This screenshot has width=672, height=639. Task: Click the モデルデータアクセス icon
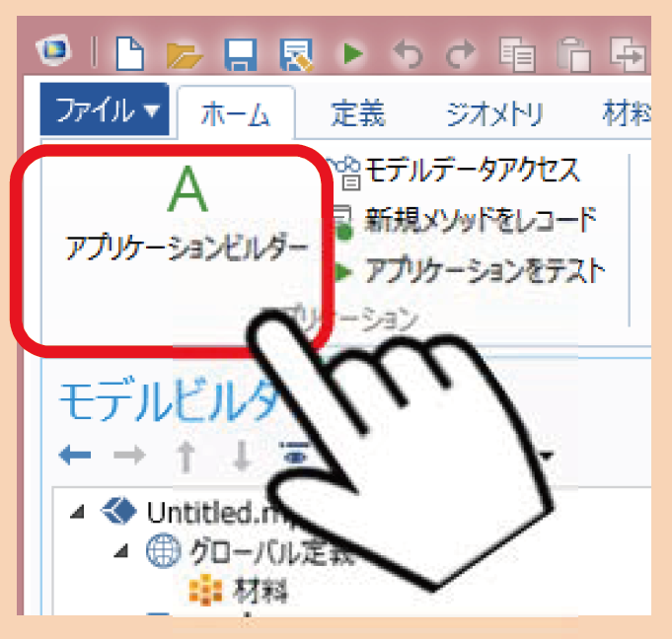(x=346, y=173)
